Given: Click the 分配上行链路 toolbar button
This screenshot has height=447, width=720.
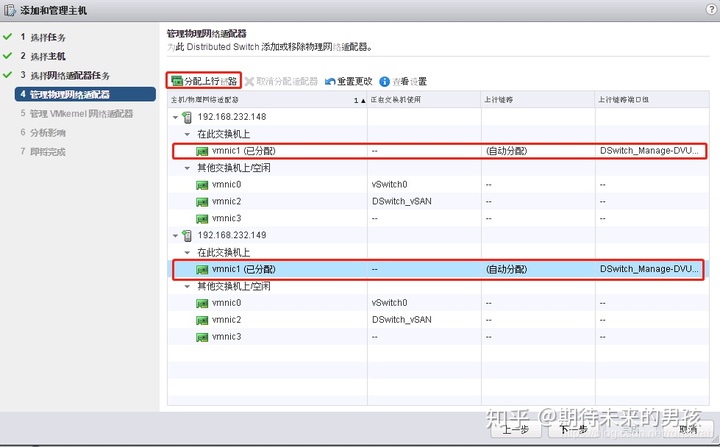Looking at the screenshot, I should pos(204,81).
